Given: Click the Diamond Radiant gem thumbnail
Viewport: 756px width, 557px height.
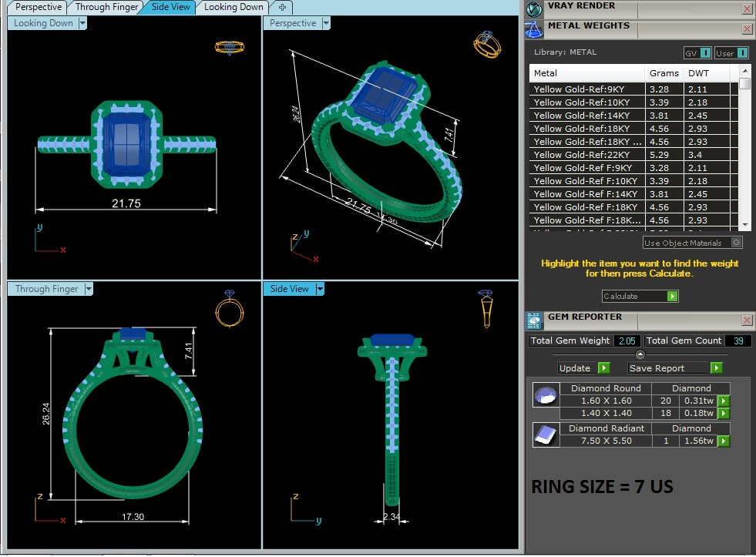Looking at the screenshot, I should [546, 435].
